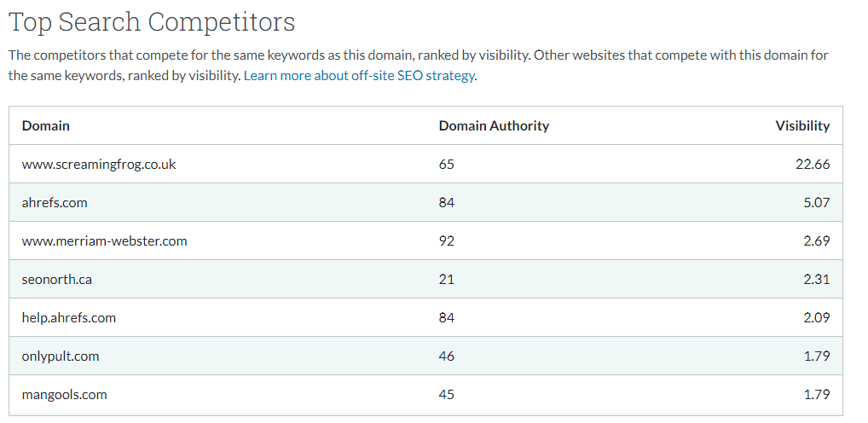Click the Domain Authority column header
Image resolution: width=868 pixels, height=423 pixels.
pos(494,125)
